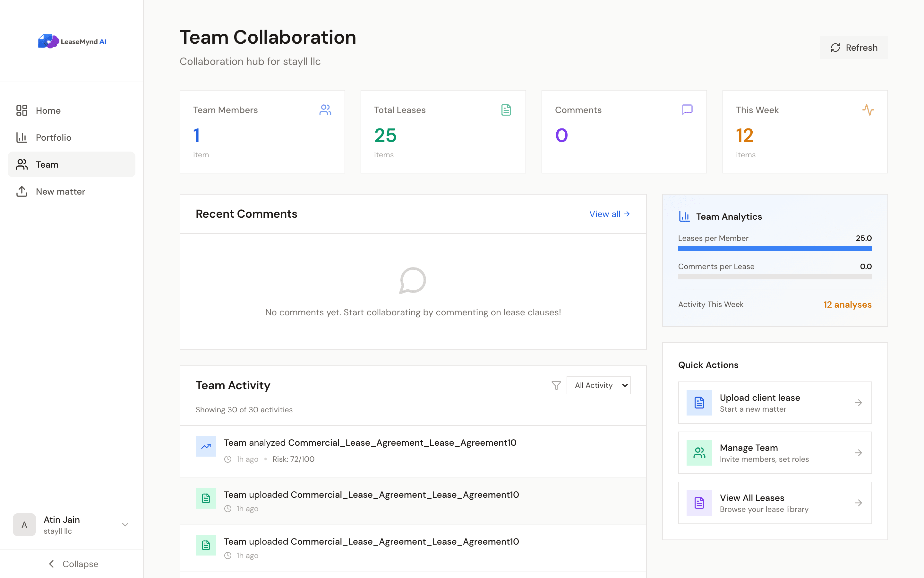Screen dimensions: 924x578
Task: Click the empty comments bubble icon
Action: (413, 281)
